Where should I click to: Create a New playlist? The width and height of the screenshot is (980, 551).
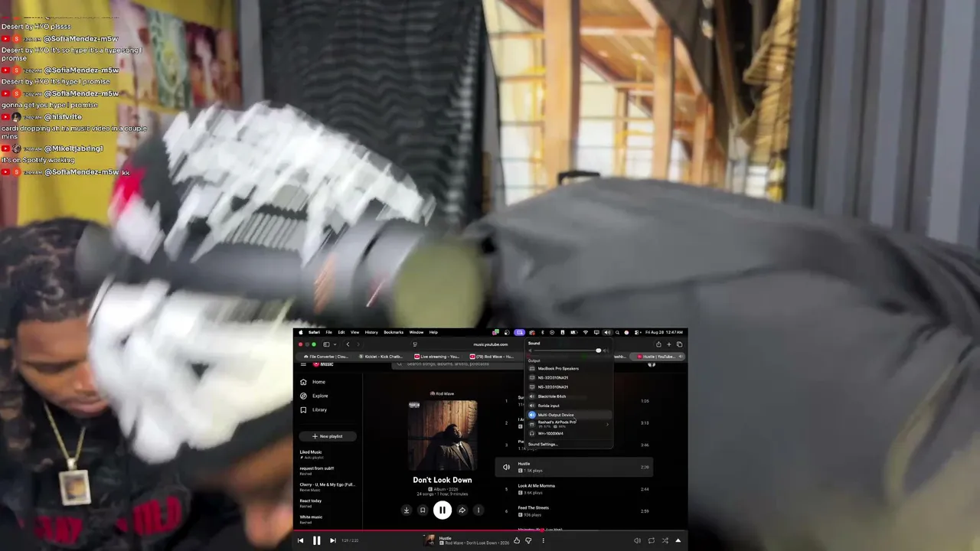328,436
